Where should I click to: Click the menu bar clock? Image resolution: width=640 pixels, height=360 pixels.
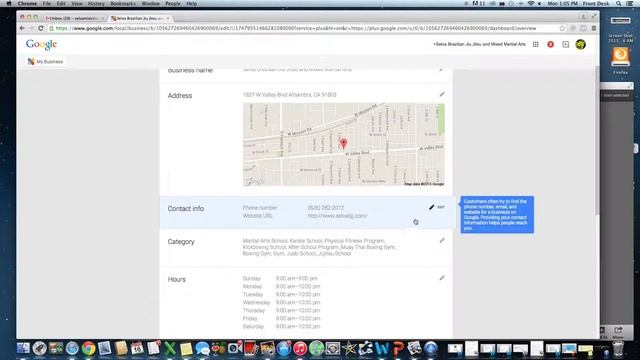[562, 3]
